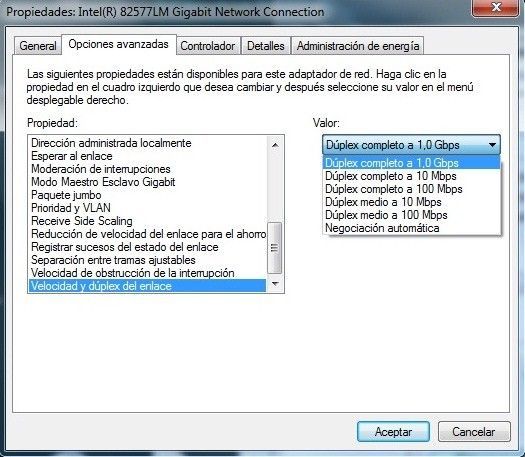This screenshot has width=525, height=457.
Task: Click the property list scroll up arrow
Action: click(275, 145)
